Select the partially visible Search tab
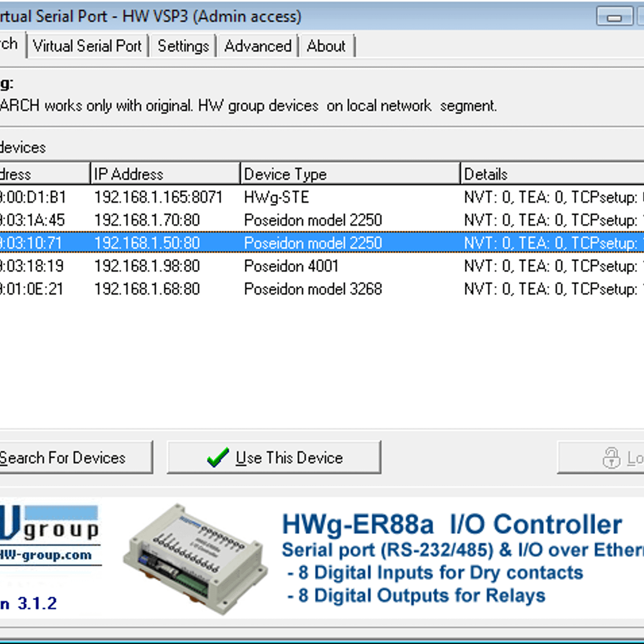 coord(10,45)
